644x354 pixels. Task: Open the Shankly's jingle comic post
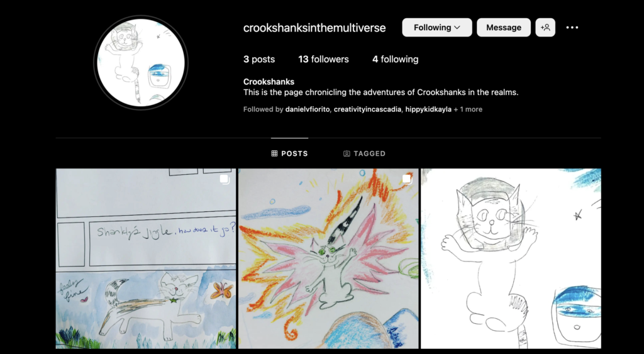(146, 258)
